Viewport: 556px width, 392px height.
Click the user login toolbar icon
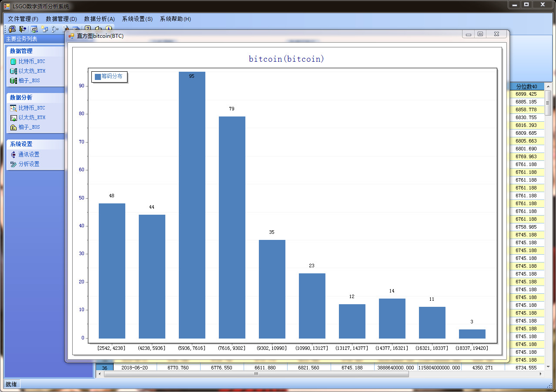click(12, 29)
